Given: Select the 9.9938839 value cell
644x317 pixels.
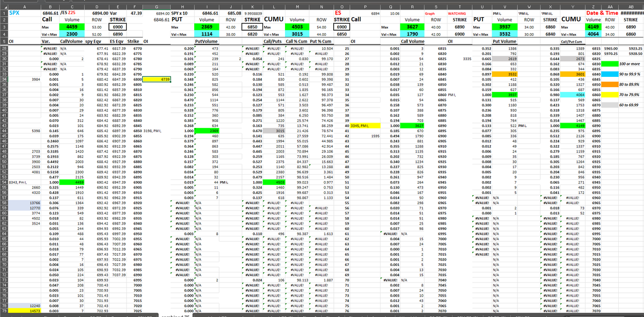Looking at the screenshot, I should point(252,12).
